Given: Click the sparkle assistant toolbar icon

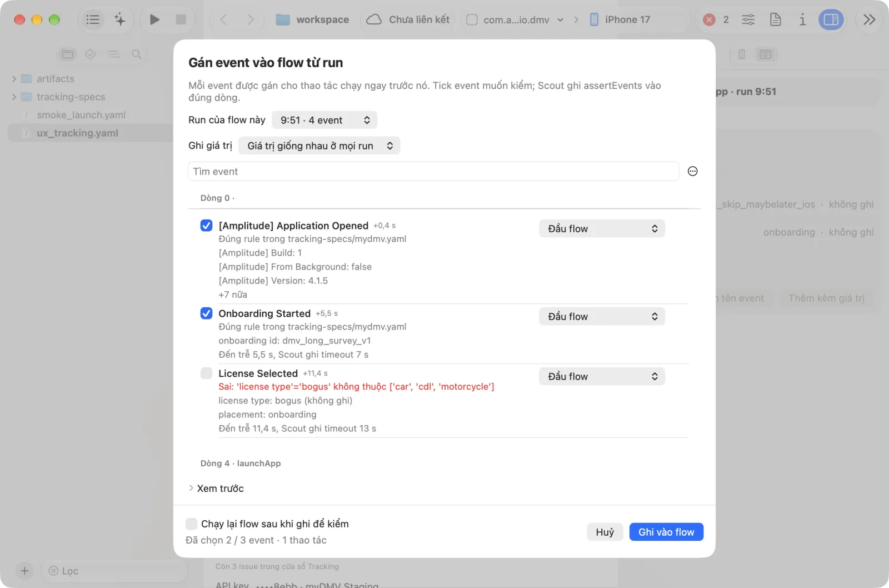Looking at the screenshot, I should (119, 19).
